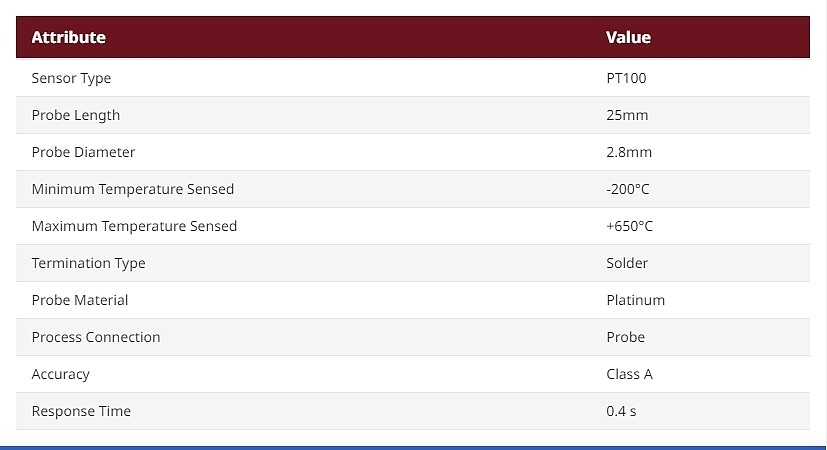Click the Platinum value cell
827x450 pixels.
tap(636, 300)
